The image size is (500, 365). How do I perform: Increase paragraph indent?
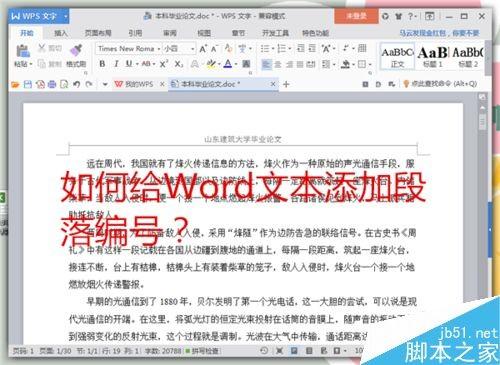click(312, 49)
